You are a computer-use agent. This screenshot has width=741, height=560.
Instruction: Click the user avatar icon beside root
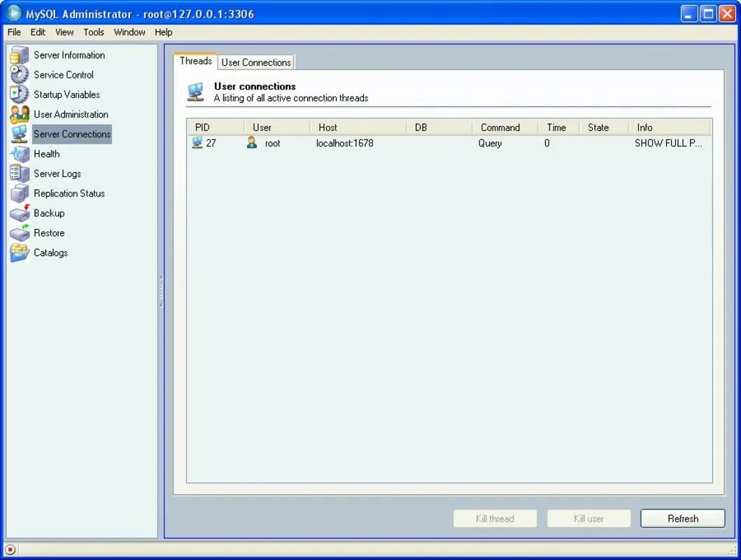tap(252, 142)
